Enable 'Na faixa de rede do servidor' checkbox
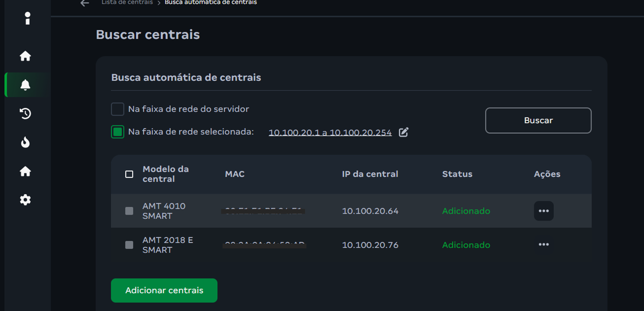Screen dimensions: 644x311 pyautogui.click(x=117, y=109)
